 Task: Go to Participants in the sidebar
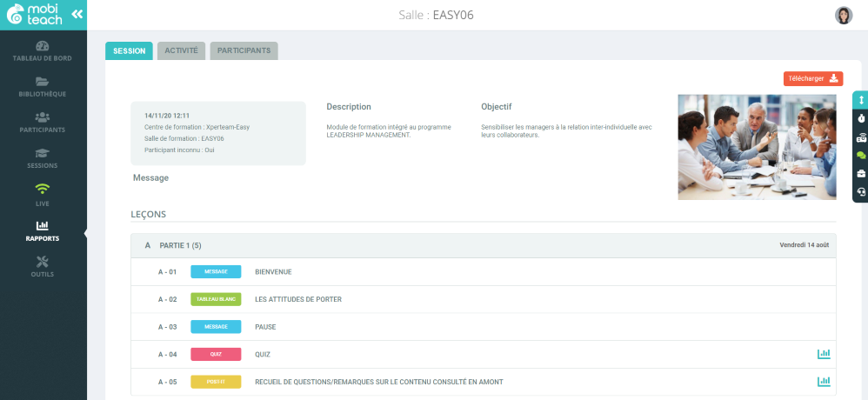(42, 123)
